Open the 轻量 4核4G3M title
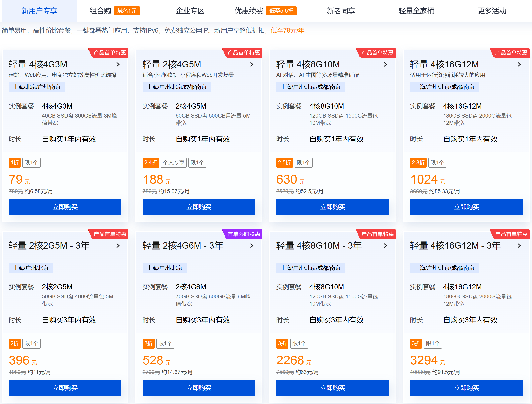 click(x=38, y=64)
